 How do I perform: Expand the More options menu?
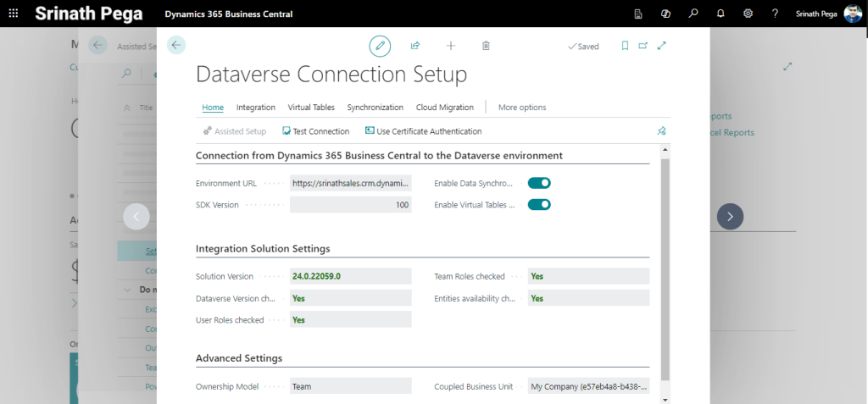[x=522, y=108]
